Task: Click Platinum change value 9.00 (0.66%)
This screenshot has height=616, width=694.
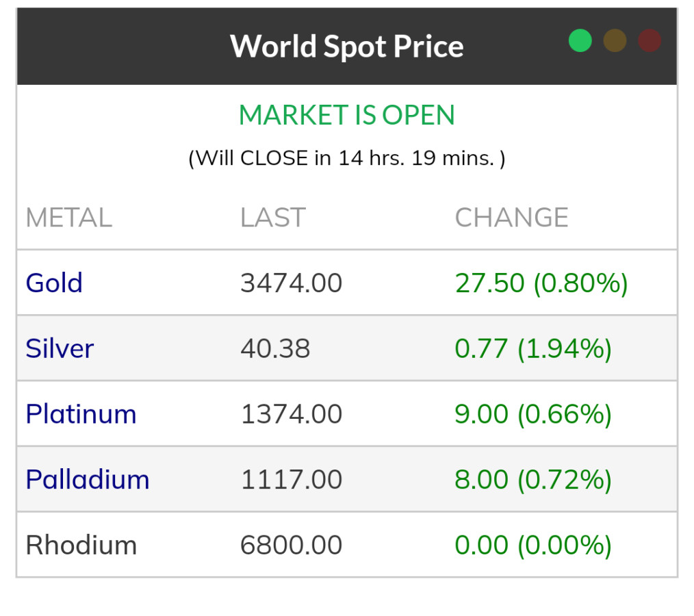Action: click(x=533, y=414)
